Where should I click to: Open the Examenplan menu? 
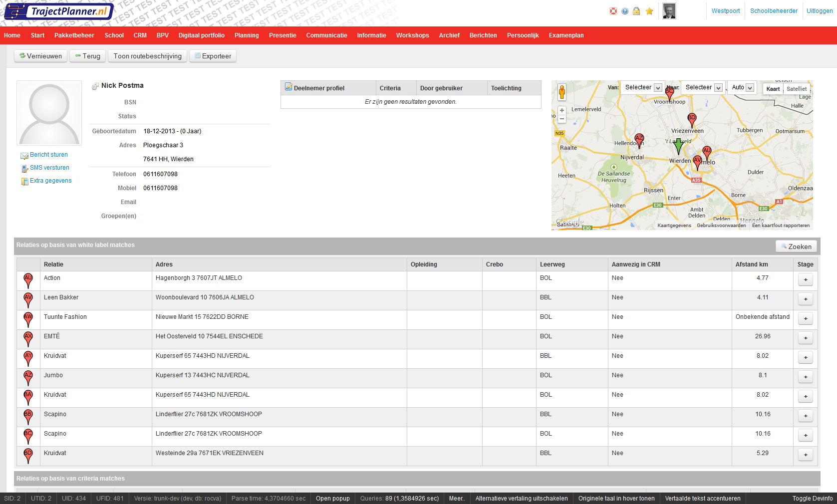click(566, 35)
